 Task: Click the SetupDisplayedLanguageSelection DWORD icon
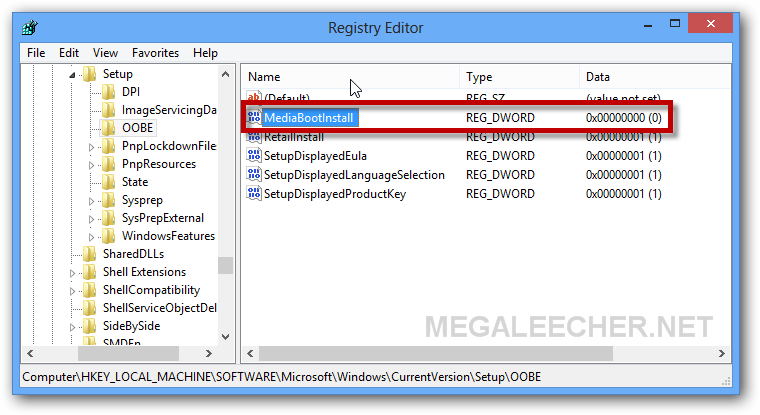[254, 175]
